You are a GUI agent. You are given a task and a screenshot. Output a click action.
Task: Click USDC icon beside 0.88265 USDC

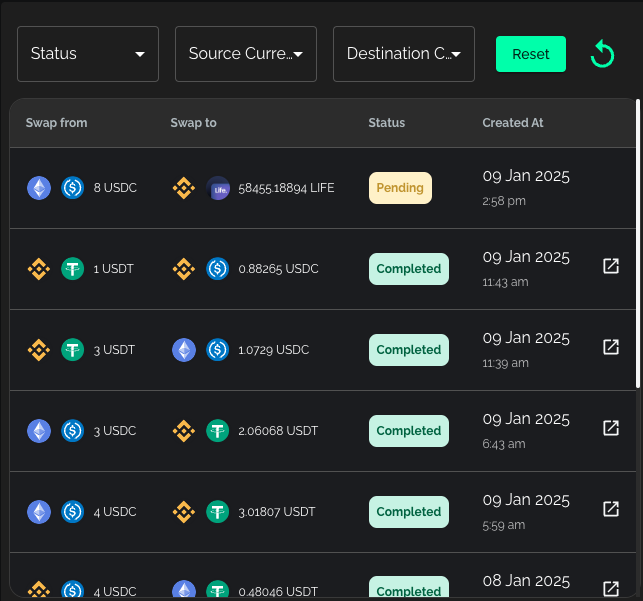click(x=217, y=269)
